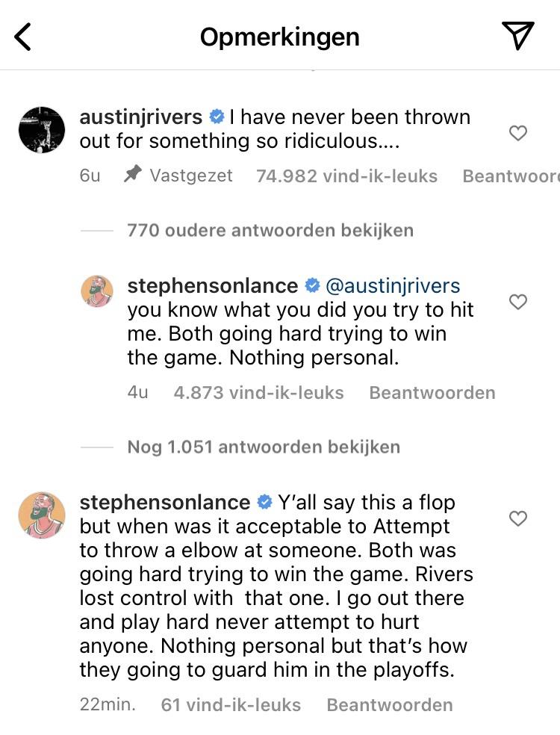Reveal older replies under the pinned comment
The width and height of the screenshot is (560, 735).
(x=267, y=230)
